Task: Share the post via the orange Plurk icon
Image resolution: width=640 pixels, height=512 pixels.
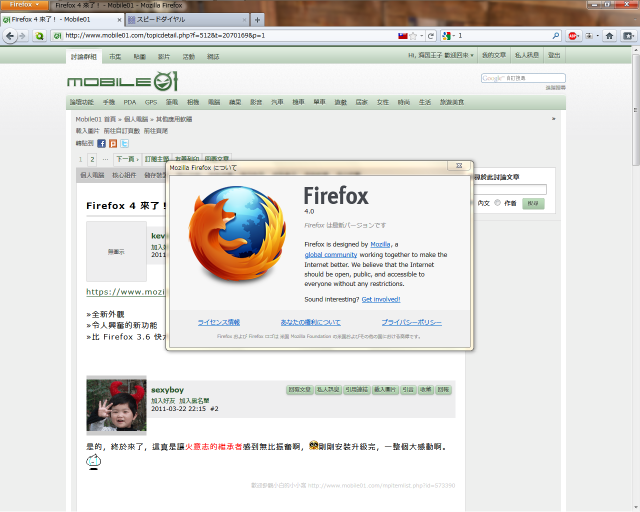Action: coord(113,143)
